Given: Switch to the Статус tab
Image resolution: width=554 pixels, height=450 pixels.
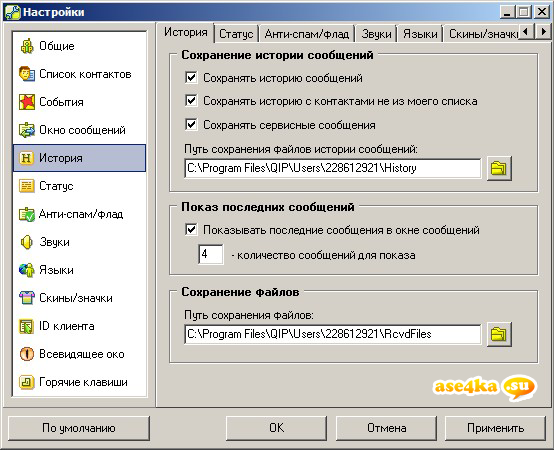Looking at the screenshot, I should coord(236,34).
